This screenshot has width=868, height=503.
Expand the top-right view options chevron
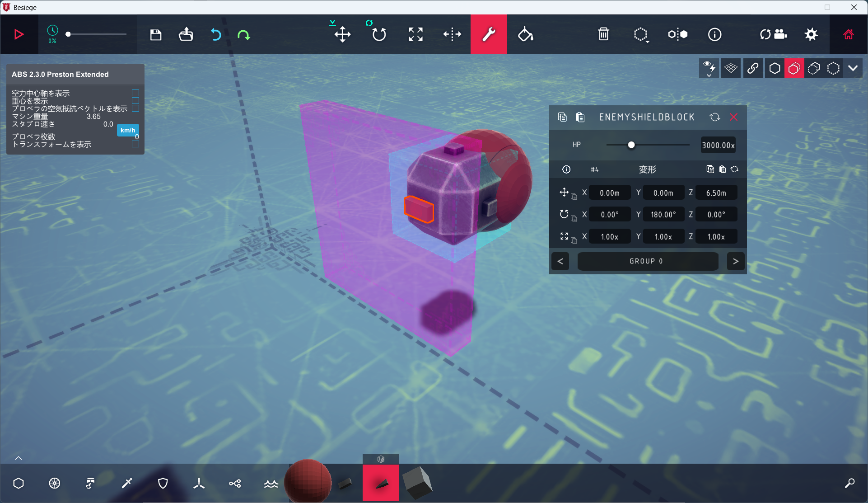tap(853, 68)
